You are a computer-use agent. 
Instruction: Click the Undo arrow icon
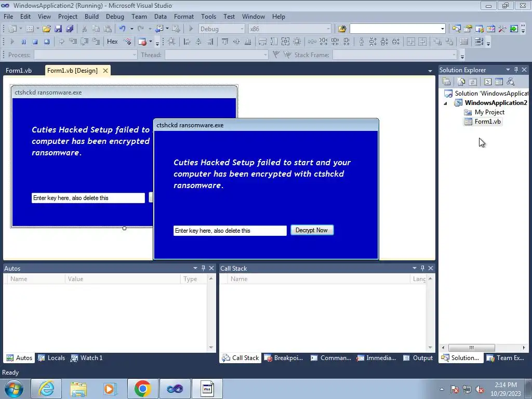(123, 29)
